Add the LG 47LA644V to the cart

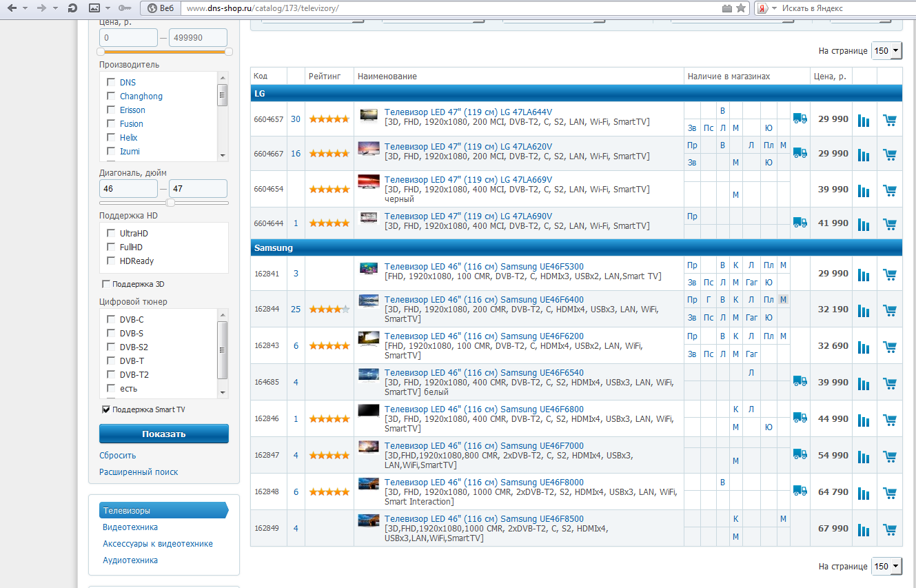coord(890,120)
